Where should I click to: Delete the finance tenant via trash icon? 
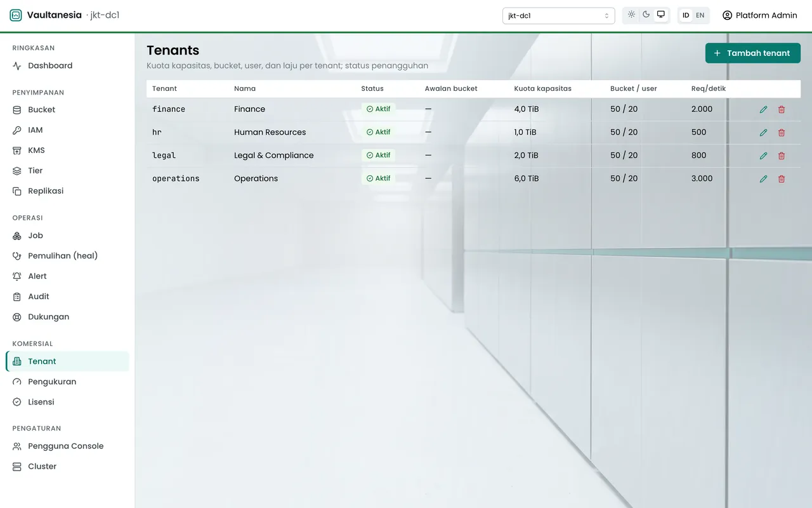[782, 109]
